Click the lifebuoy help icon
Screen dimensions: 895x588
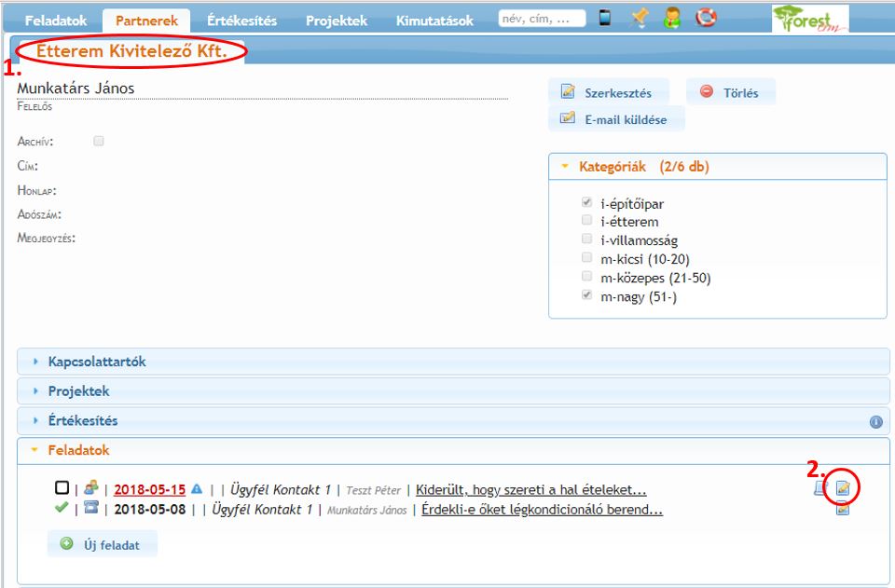pyautogui.click(x=706, y=19)
